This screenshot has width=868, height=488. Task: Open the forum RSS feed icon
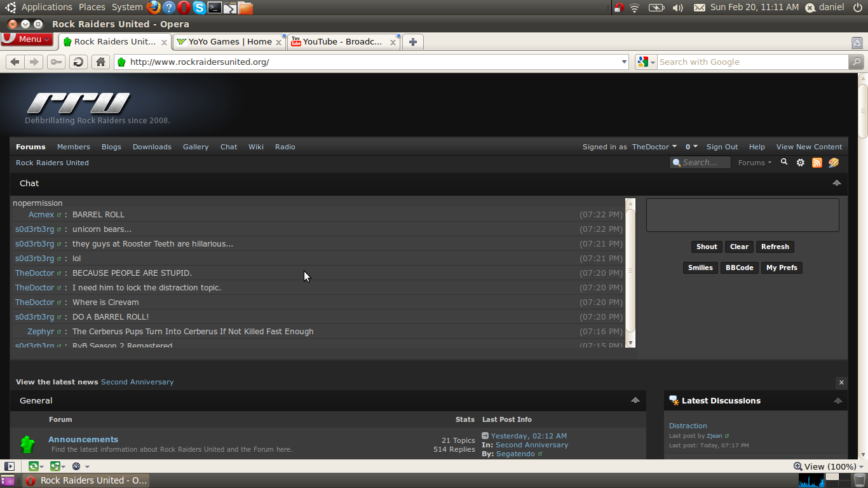coord(817,163)
